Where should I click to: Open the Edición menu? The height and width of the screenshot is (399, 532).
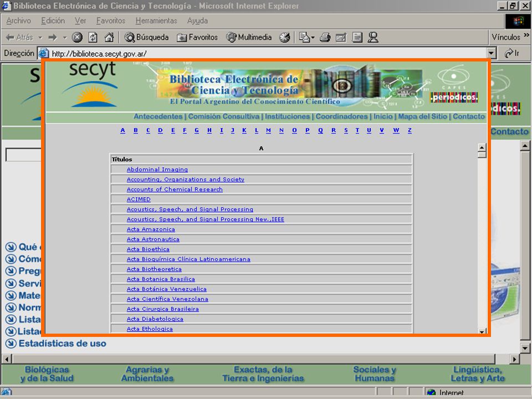click(x=53, y=21)
